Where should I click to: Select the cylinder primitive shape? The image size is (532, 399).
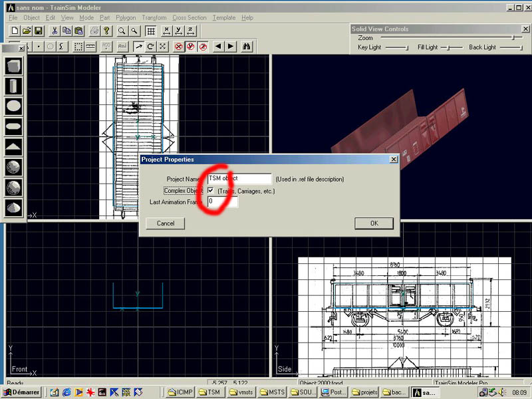pyautogui.click(x=14, y=86)
